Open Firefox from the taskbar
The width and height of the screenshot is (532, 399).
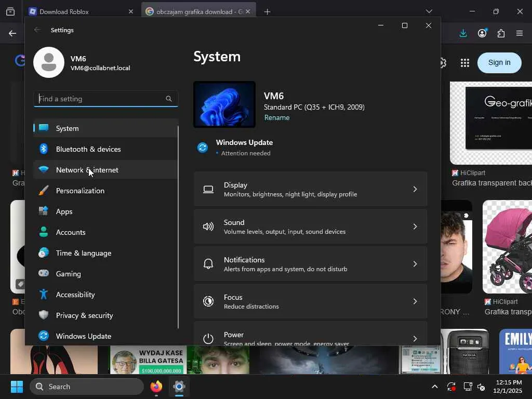[156, 387]
